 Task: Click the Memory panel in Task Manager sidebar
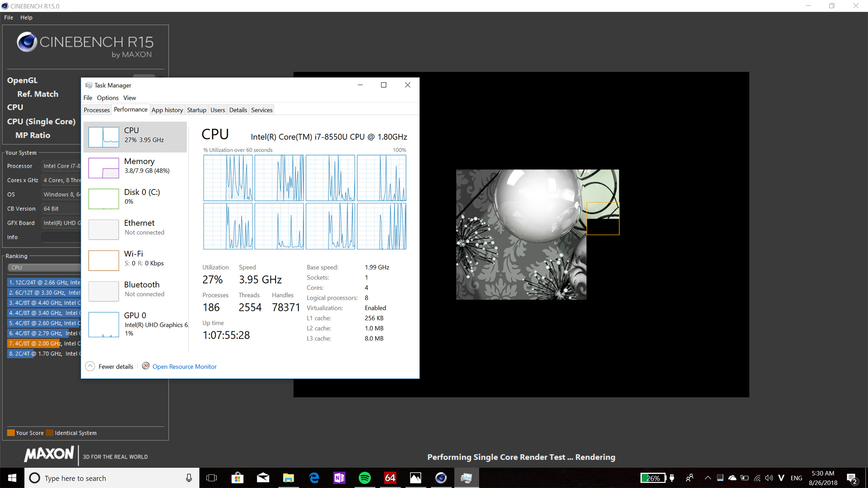[x=135, y=167]
